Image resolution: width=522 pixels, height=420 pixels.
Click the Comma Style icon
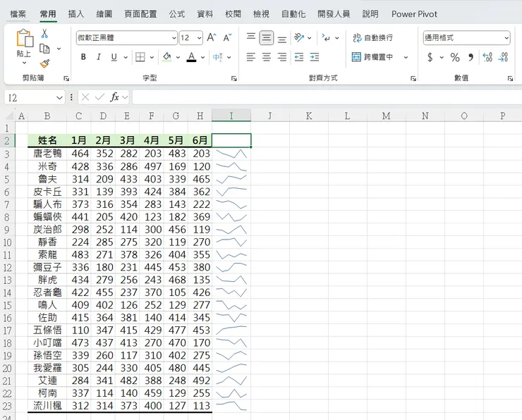(471, 57)
